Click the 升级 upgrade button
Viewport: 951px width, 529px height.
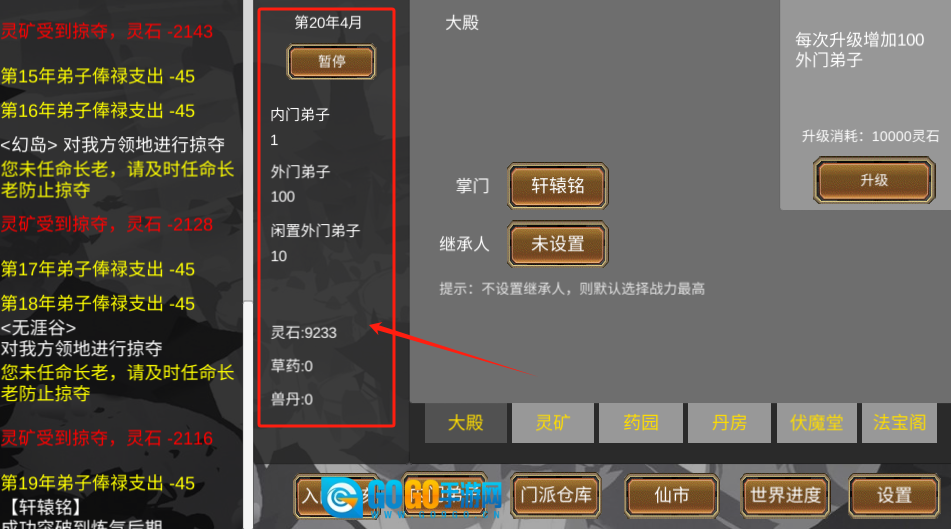(874, 180)
